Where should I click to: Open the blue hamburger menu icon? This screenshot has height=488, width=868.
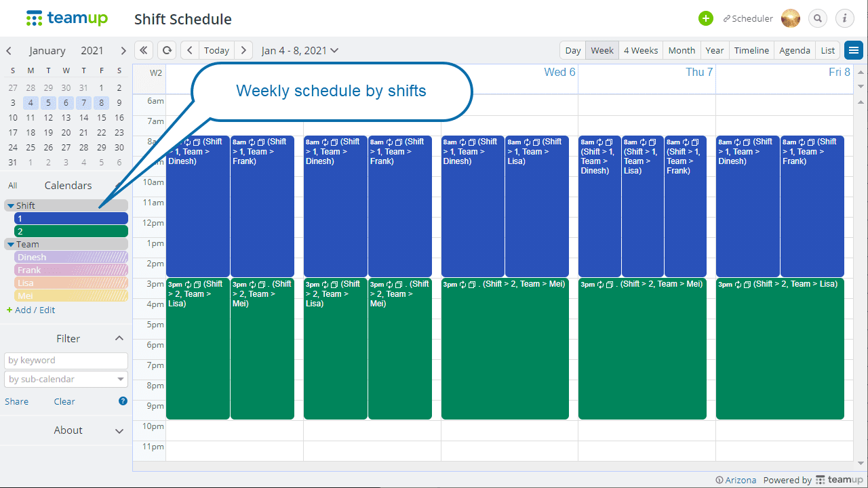(854, 50)
